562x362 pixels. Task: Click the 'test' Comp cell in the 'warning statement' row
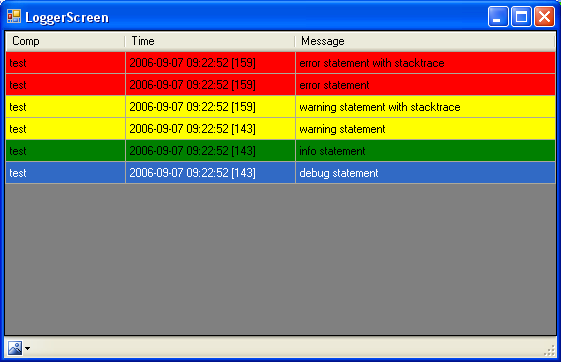click(x=66, y=129)
